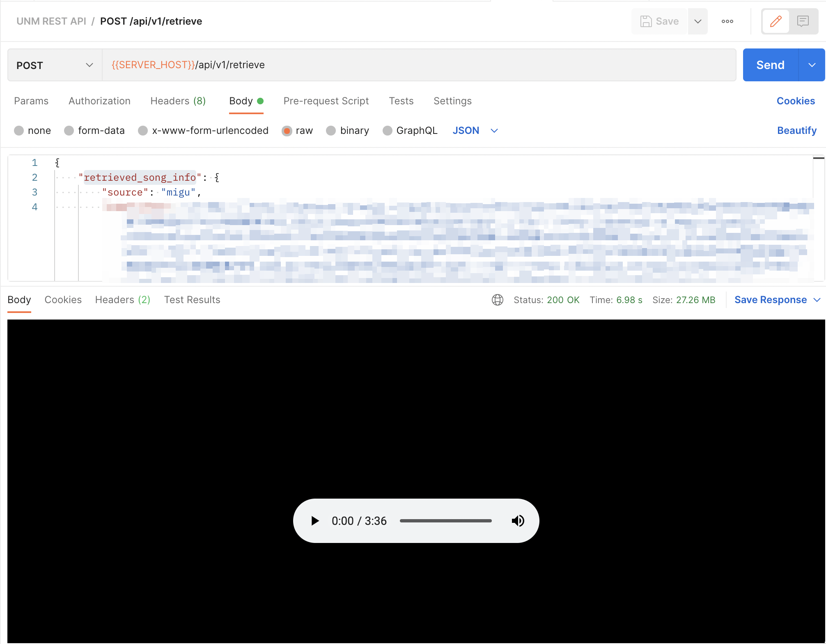Select the raw body radio option
Screen dimensions: 826x644
pyautogui.click(x=287, y=131)
